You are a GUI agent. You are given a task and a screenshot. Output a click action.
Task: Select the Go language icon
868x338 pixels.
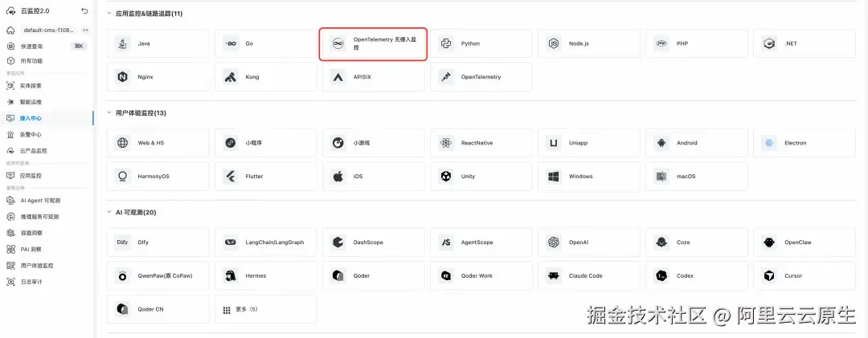tap(231, 43)
